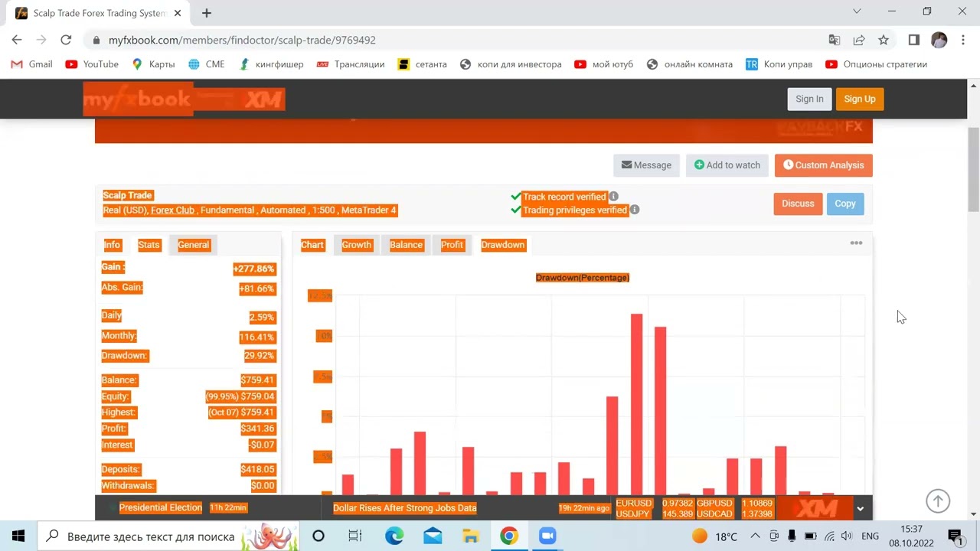
Task: Open the chart three-dots options menu
Action: pyautogui.click(x=856, y=243)
